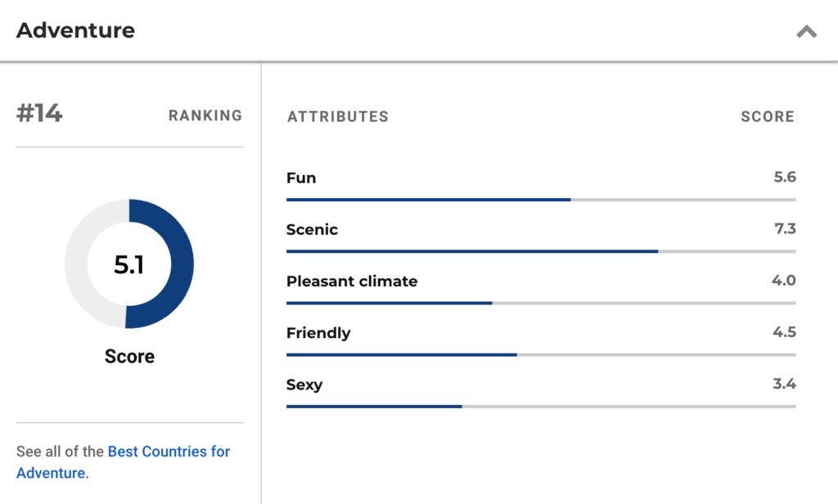Click the Pleasant climate progress bar
Viewport: 838px width, 504px height.
[541, 303]
